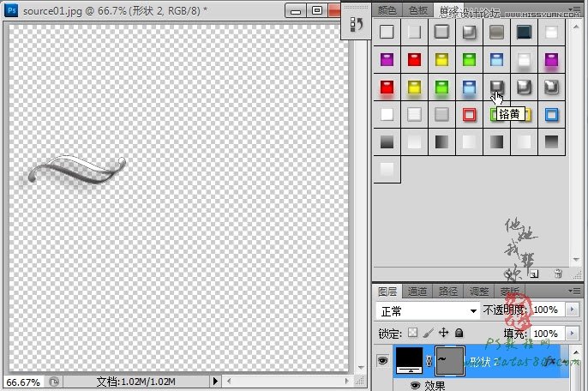Apply the white glass button style
This screenshot has height=391, width=588.
pos(524,60)
